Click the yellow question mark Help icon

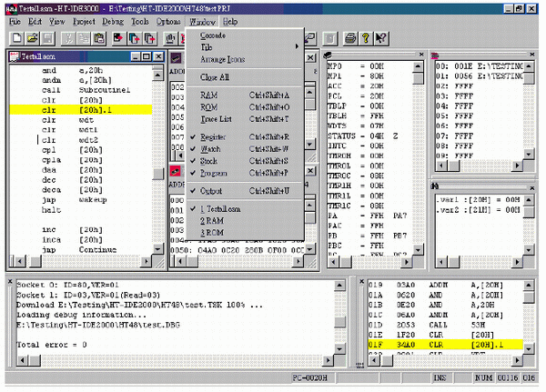[x=366, y=38]
